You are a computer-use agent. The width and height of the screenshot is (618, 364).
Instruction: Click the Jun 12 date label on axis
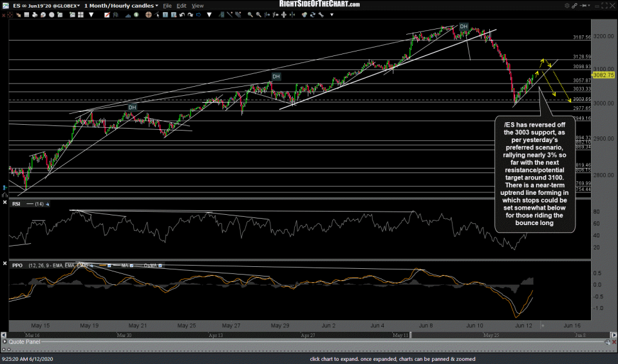point(523,325)
